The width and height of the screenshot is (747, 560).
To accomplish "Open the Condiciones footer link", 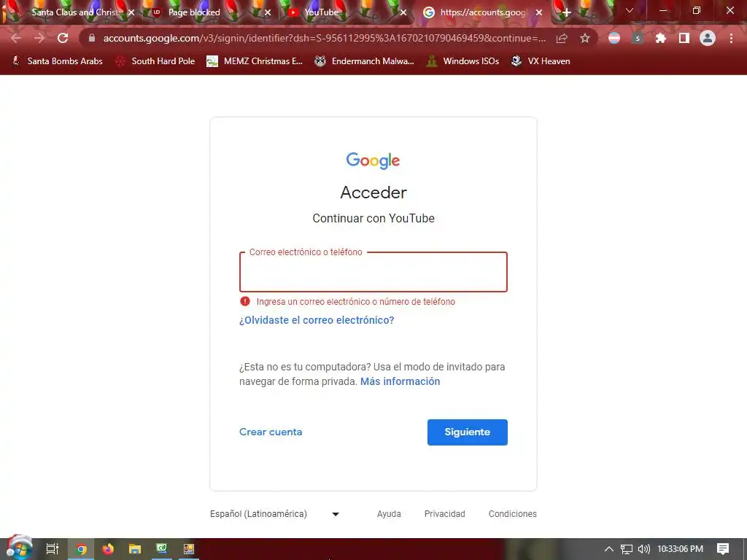I will (513, 514).
